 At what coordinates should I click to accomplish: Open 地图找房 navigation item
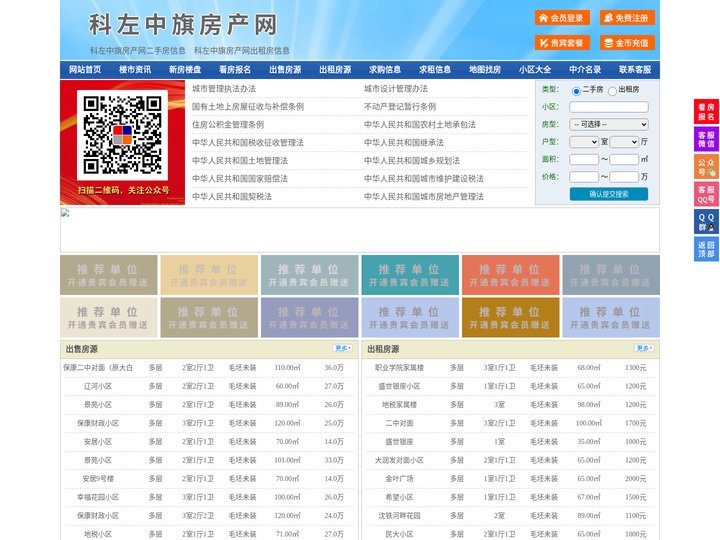[485, 70]
